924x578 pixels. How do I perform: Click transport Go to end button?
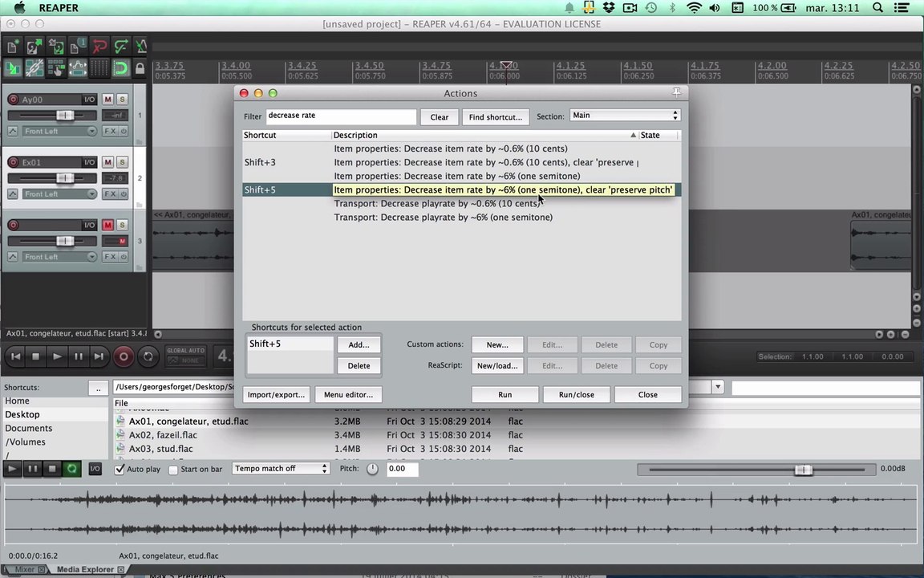coord(99,356)
